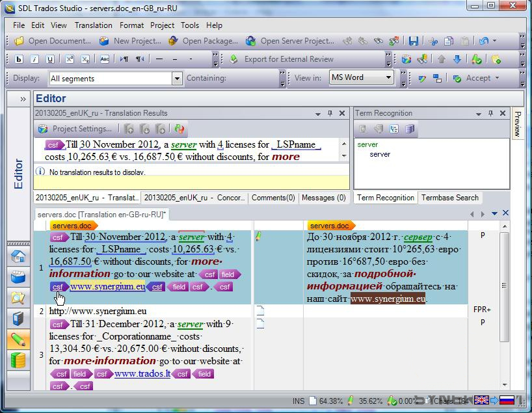Open the active documents list dropdown

coord(494,213)
